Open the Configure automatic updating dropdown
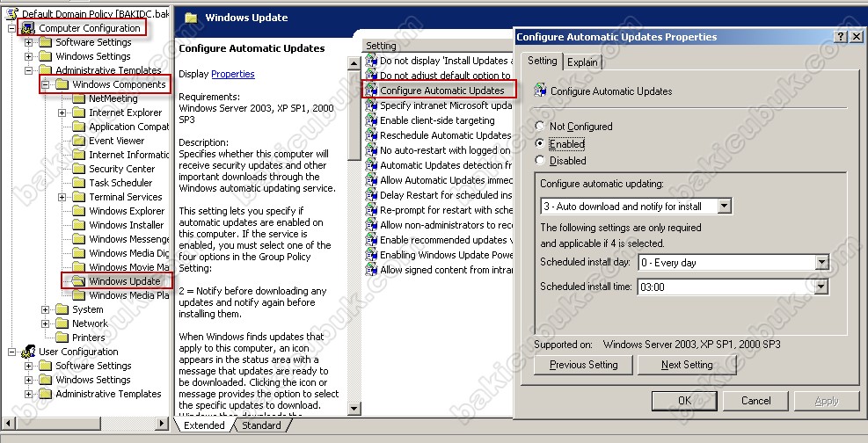The width and height of the screenshot is (868, 443). coord(725,207)
